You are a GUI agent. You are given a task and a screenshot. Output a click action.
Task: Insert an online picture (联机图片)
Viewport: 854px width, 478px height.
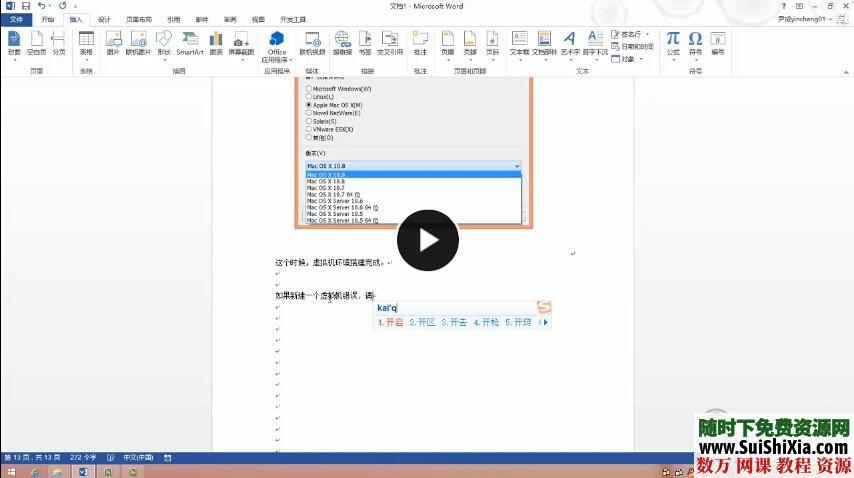pos(138,44)
